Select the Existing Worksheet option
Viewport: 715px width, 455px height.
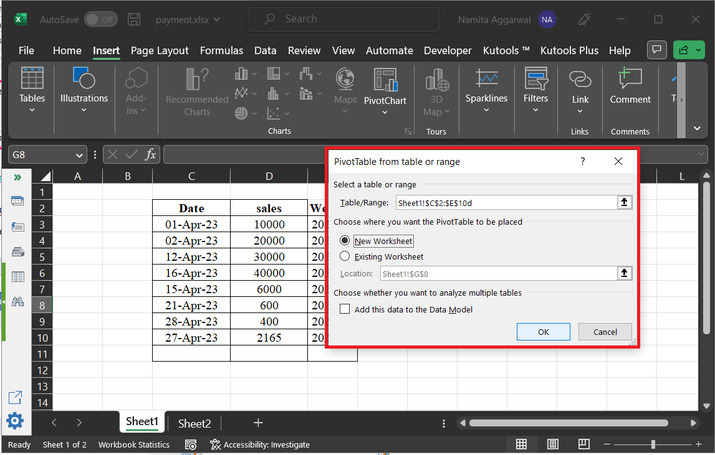(x=346, y=256)
